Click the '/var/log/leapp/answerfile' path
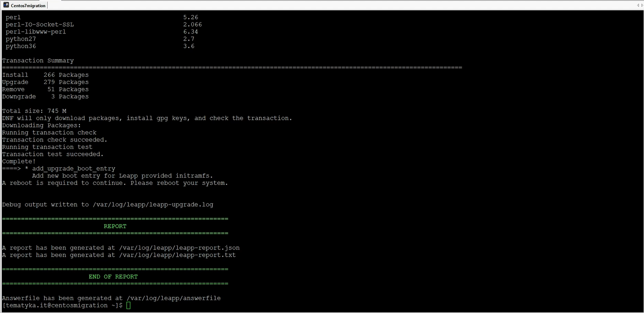This screenshot has width=644, height=313. click(x=174, y=298)
